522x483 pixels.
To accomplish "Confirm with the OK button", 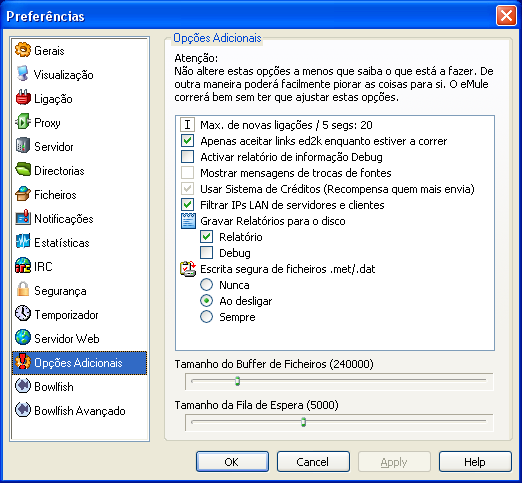I will (232, 462).
